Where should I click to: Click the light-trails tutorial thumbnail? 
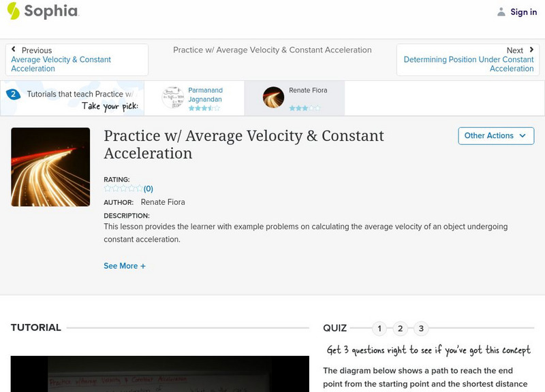pyautogui.click(x=50, y=165)
